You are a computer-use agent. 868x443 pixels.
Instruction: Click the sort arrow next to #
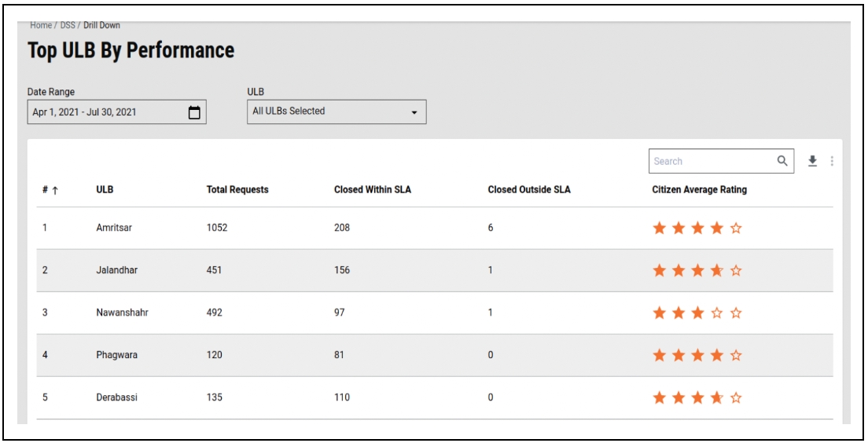point(55,190)
